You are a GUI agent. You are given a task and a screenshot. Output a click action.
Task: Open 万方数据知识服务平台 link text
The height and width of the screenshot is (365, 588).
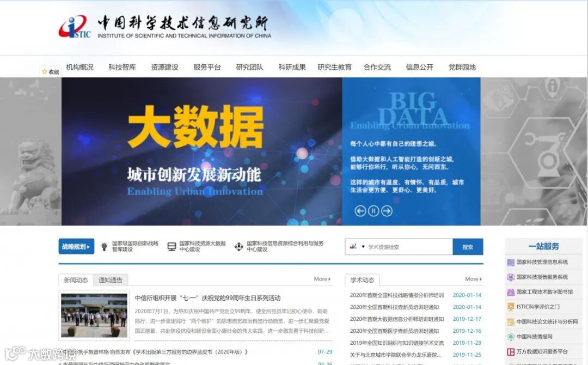tap(542, 352)
